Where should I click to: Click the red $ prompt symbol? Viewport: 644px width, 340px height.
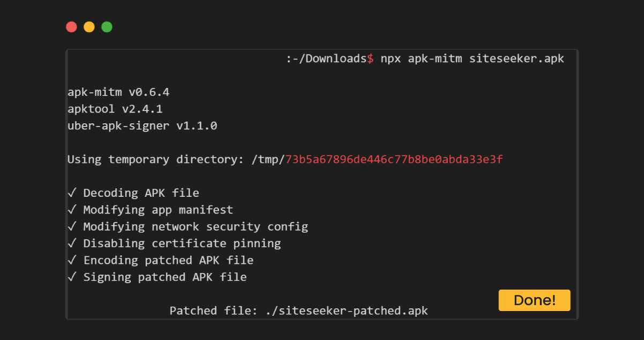[370, 59]
